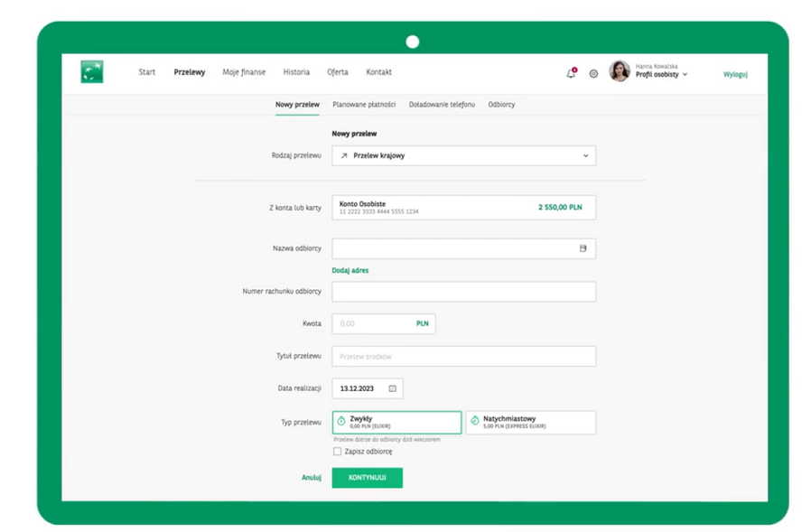811x532 pixels.
Task: Open the calendar icon in date field
Action: [x=393, y=388]
